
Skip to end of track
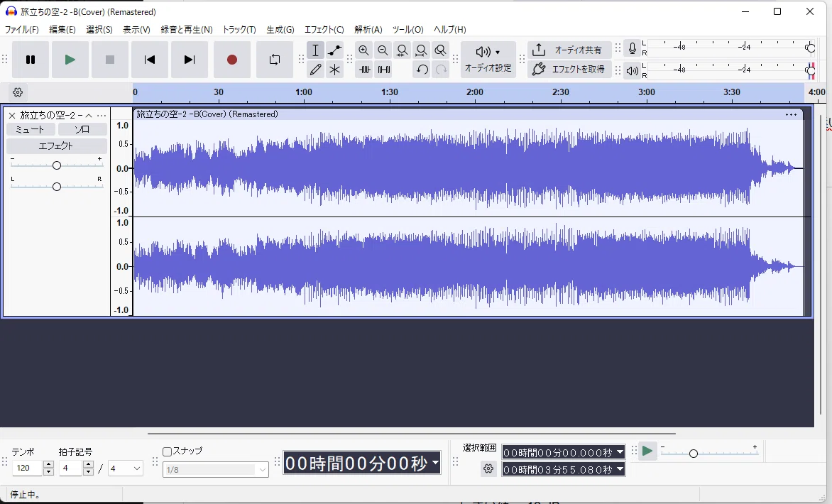190,60
